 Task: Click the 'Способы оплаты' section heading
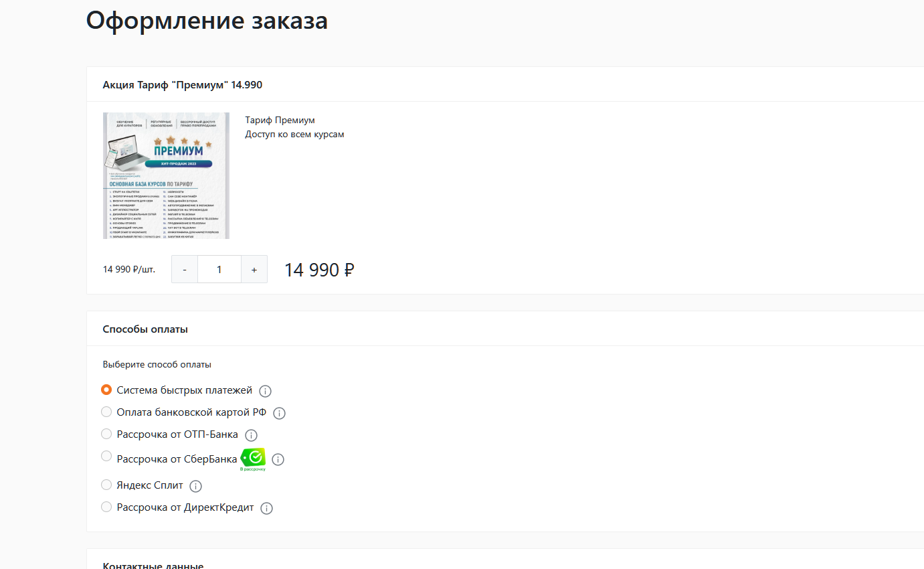145,329
